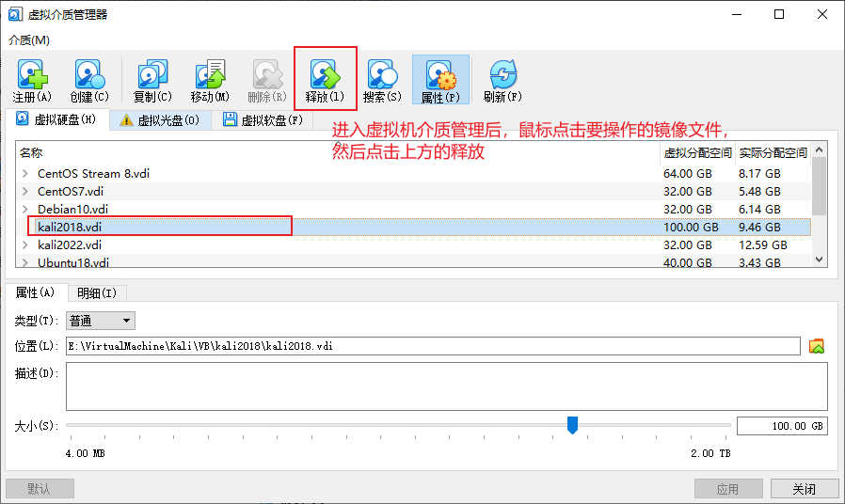Click the Register (注册) disk icon
Image resolution: width=845 pixels, height=504 pixels.
(x=32, y=75)
